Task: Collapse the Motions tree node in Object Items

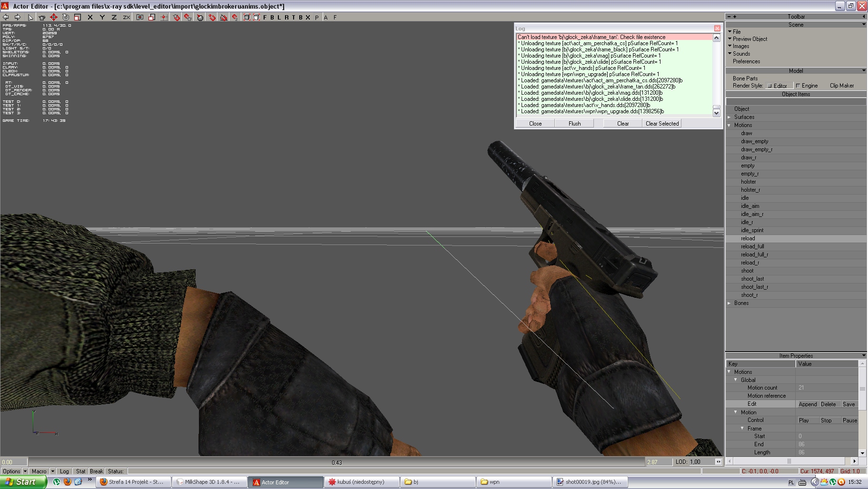Action: tap(729, 125)
